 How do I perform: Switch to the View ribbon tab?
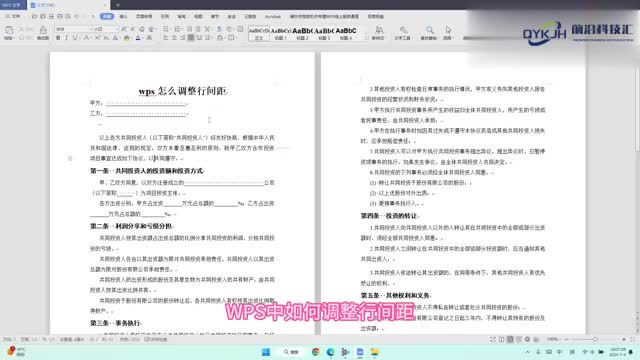198,16
